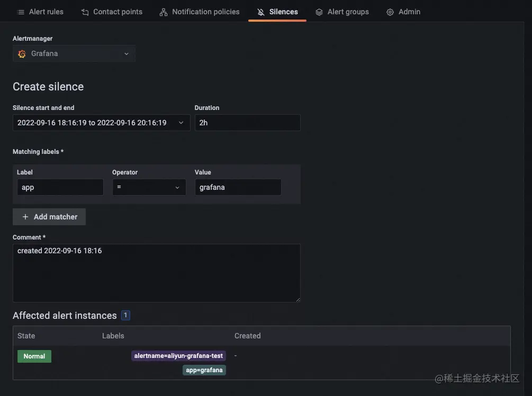Go to Alert groups tab
Image resolution: width=532 pixels, height=396 pixels.
coord(342,12)
